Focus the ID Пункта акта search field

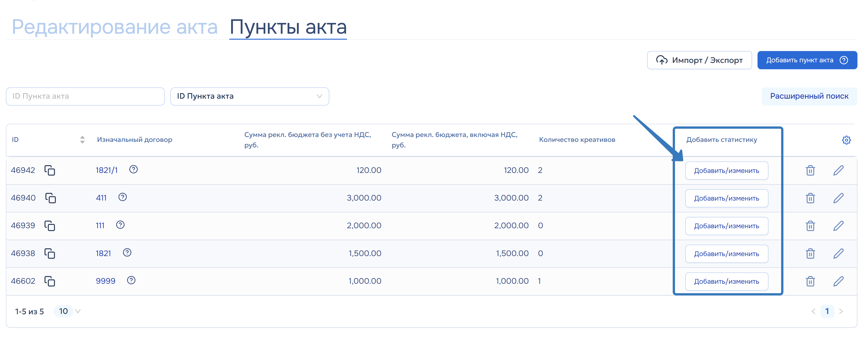(x=85, y=96)
